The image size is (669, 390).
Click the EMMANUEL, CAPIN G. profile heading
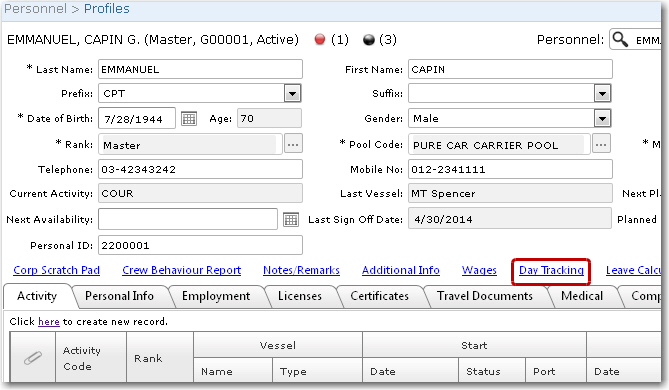[x=153, y=40]
